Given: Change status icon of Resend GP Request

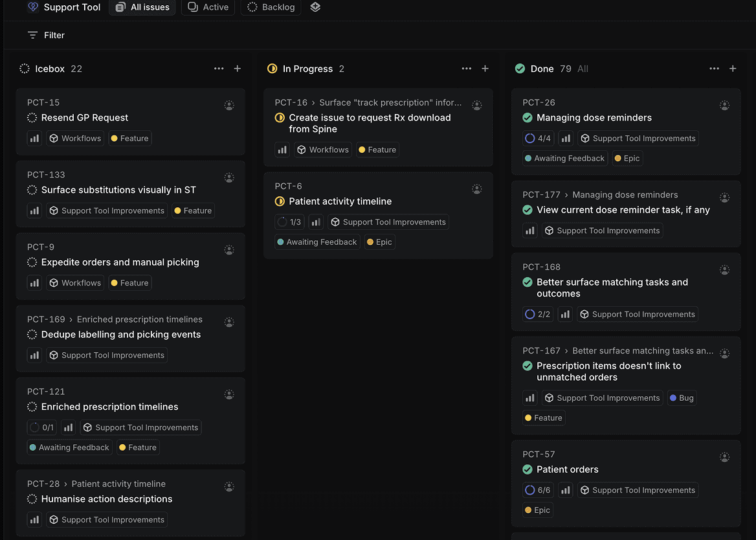Looking at the screenshot, I should click(x=32, y=118).
